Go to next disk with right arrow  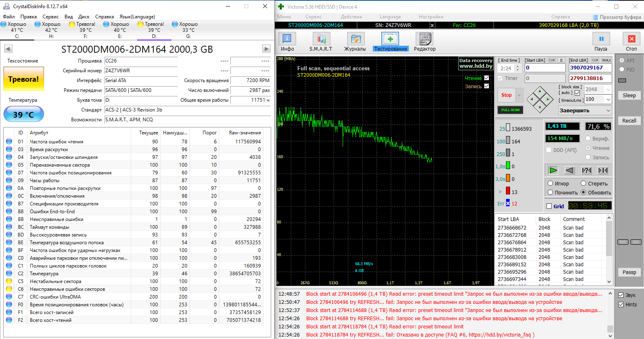(266, 49)
